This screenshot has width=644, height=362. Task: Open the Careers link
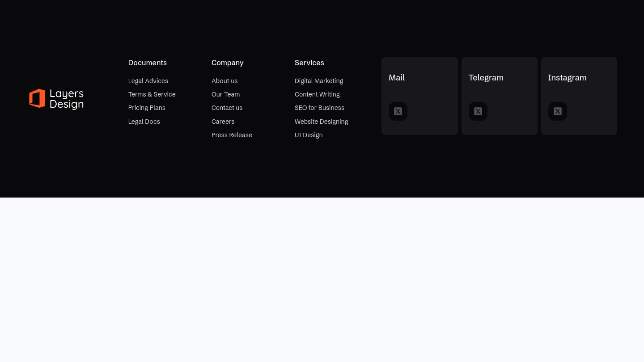point(223,122)
